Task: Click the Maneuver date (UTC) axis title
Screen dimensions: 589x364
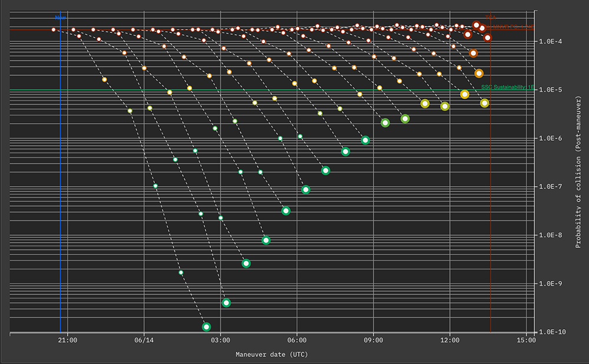Action: click(x=272, y=354)
